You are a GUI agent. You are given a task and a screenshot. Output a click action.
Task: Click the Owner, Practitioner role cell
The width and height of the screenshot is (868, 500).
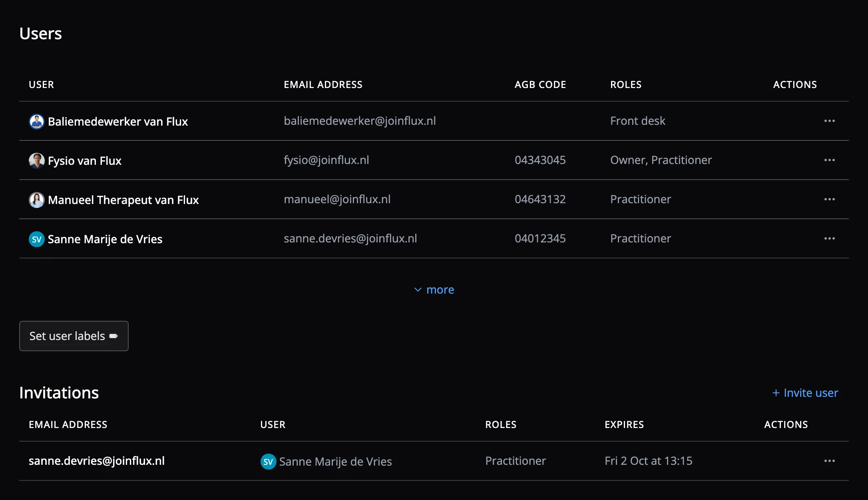point(661,160)
